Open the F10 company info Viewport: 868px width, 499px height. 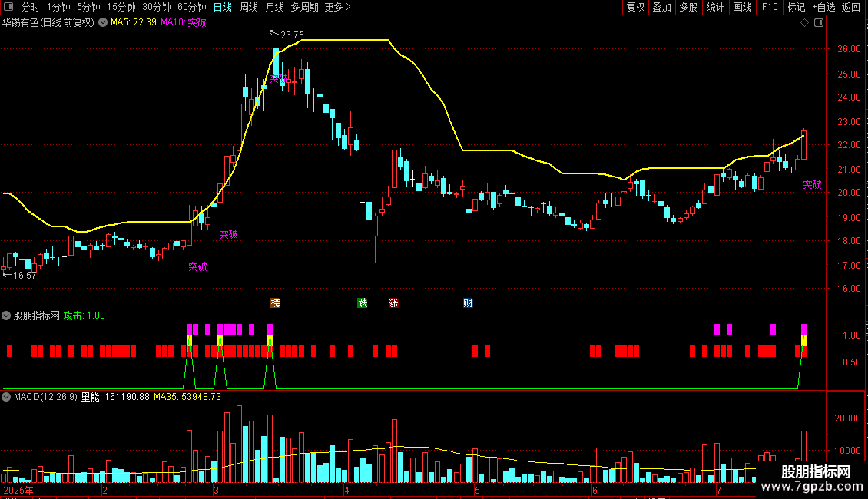pos(770,7)
